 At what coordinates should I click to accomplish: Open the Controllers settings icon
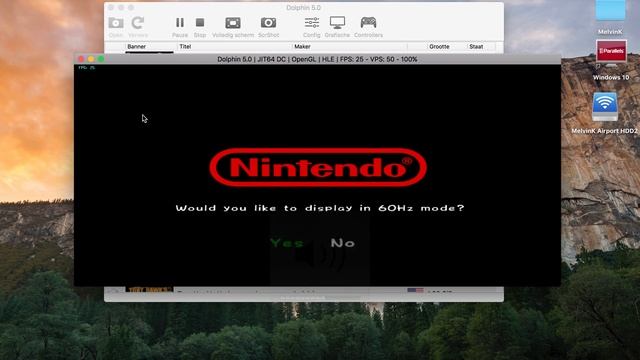click(368, 22)
